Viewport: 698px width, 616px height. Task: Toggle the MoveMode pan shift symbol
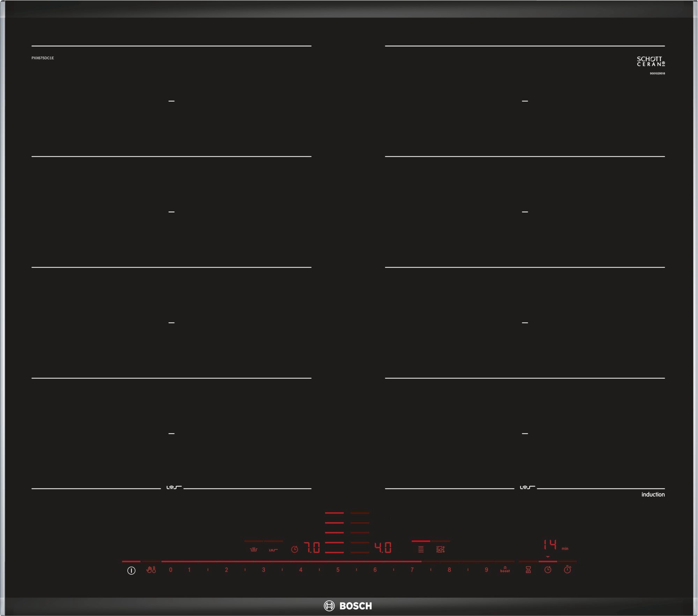coord(440,549)
